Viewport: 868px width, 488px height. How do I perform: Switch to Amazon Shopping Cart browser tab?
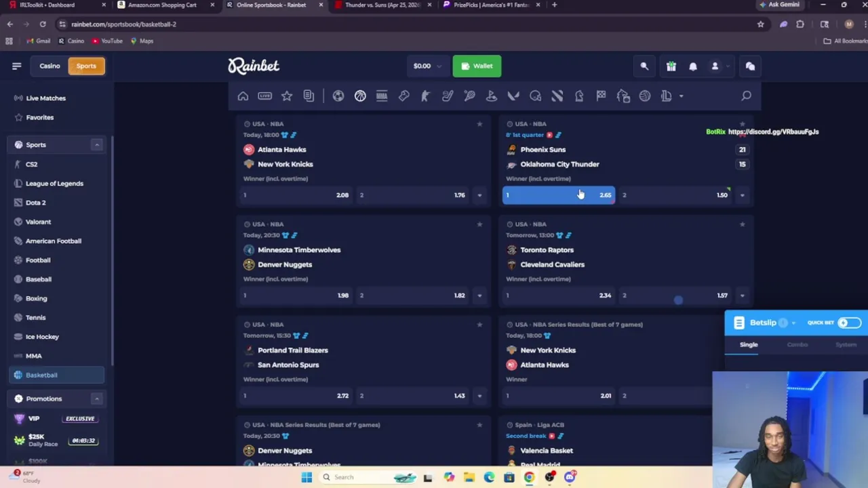[x=163, y=5]
